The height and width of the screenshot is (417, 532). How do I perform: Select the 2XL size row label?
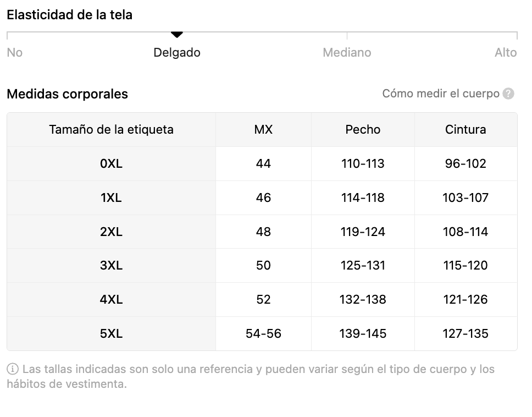pos(111,232)
